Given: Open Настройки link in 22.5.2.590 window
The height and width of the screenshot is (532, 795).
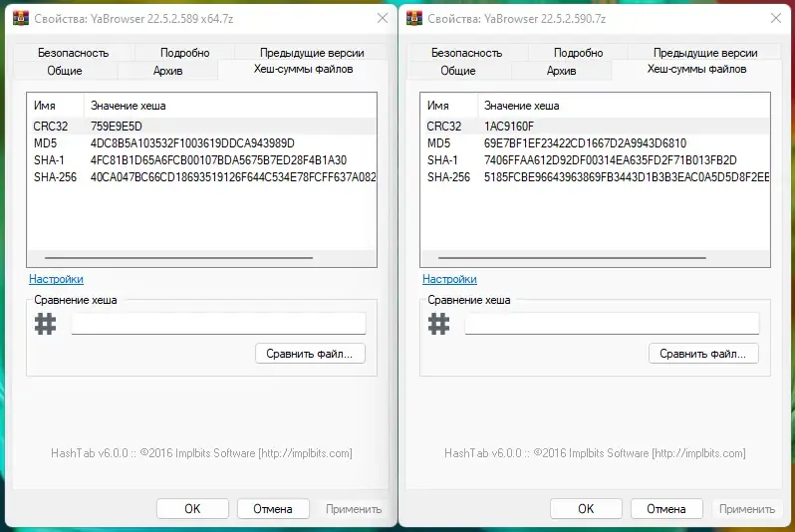Looking at the screenshot, I should click(449, 279).
